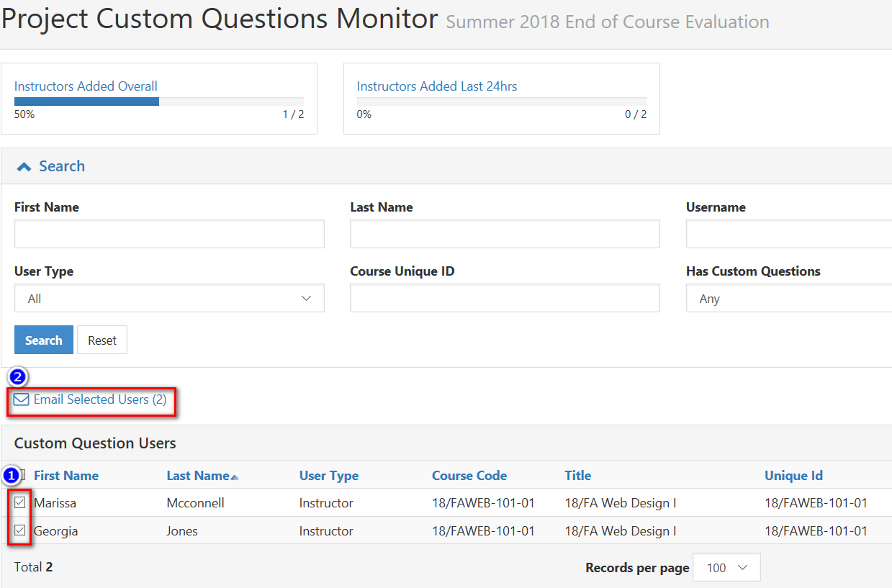Click inside the First Name search field
892x588 pixels.
click(x=169, y=234)
